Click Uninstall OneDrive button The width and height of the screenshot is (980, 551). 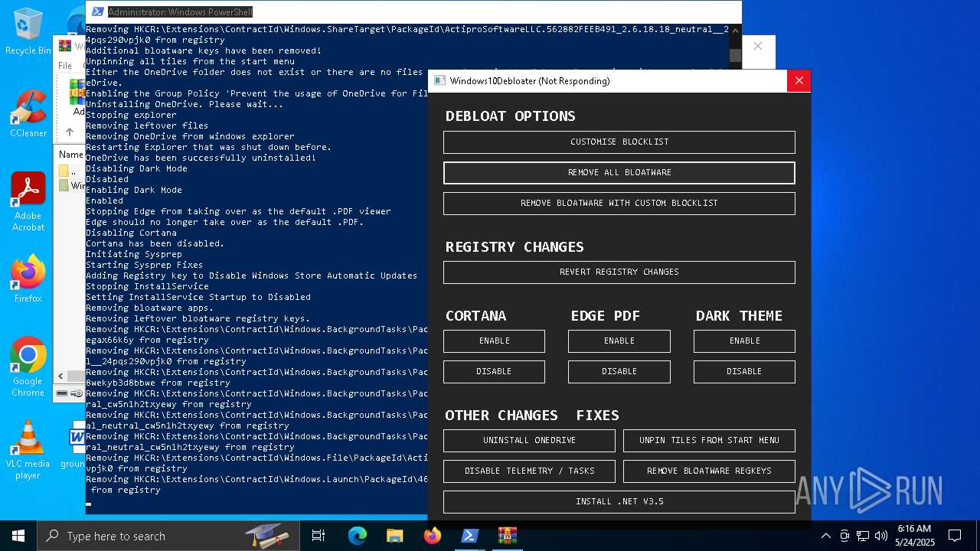(529, 441)
